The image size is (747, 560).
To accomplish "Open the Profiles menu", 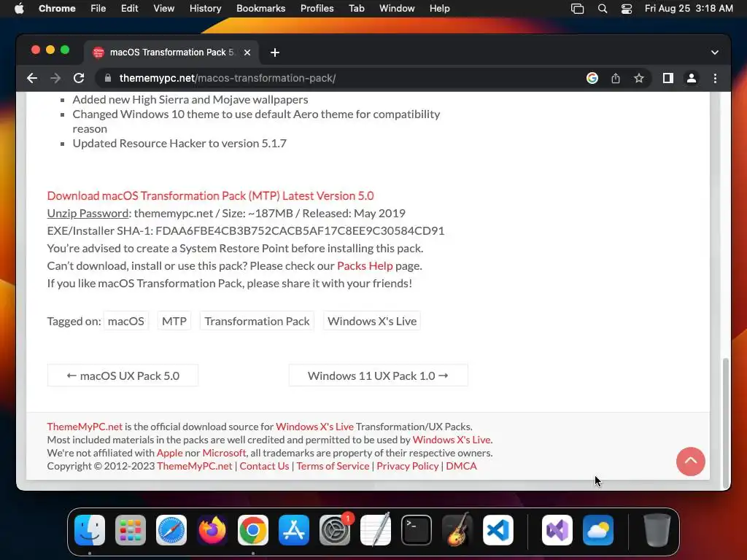I will click(x=317, y=9).
